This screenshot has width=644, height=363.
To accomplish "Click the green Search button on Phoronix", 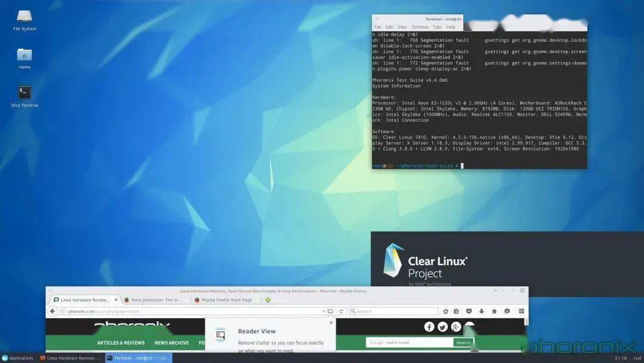I will tap(463, 343).
